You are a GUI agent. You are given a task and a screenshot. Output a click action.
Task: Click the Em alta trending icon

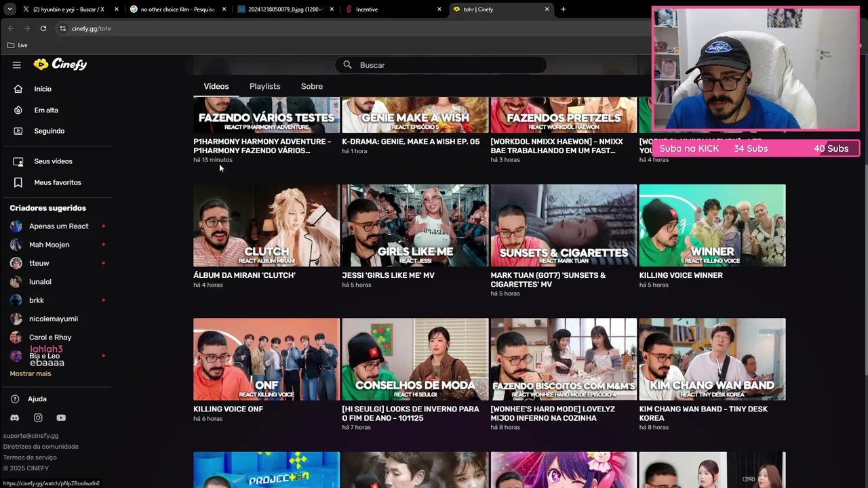click(18, 110)
